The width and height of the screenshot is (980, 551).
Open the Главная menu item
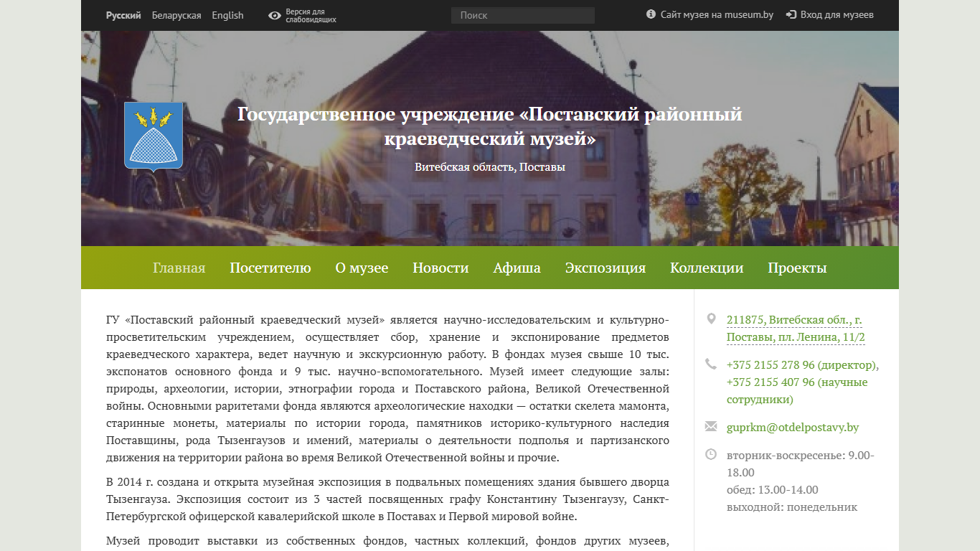coord(179,268)
